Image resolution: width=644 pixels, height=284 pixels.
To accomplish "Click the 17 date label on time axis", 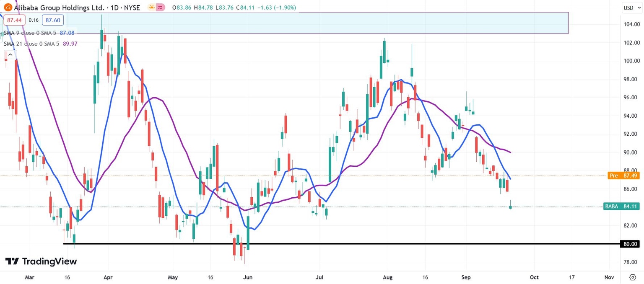I will point(572,277).
